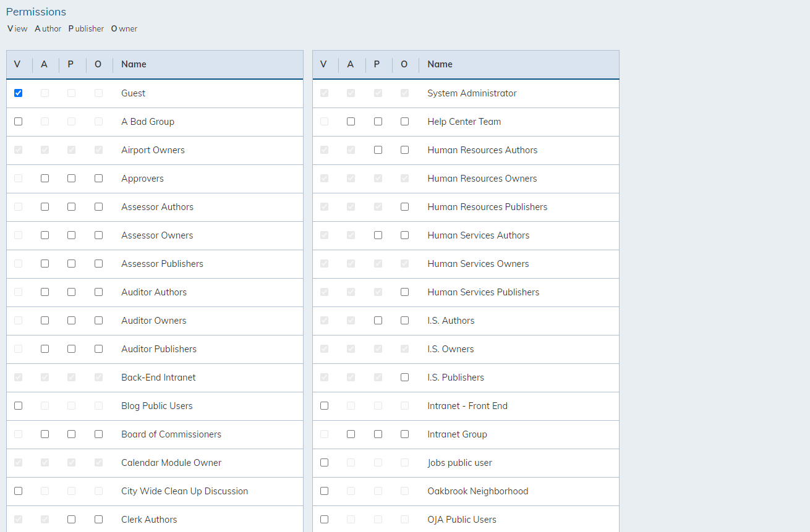This screenshot has width=810, height=532.
Task: Click the V column header in left table
Action: 17,64
